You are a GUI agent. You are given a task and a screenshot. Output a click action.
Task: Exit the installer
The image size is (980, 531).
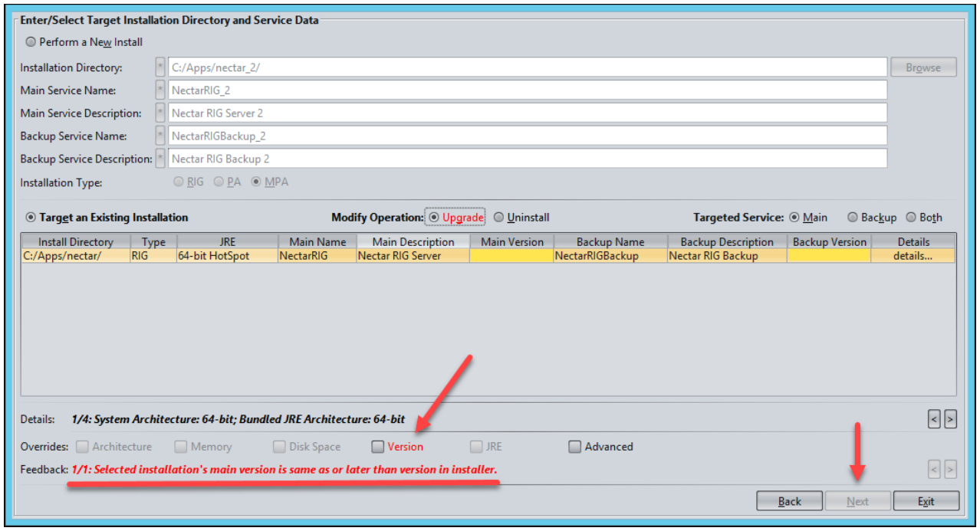pyautogui.click(x=926, y=501)
